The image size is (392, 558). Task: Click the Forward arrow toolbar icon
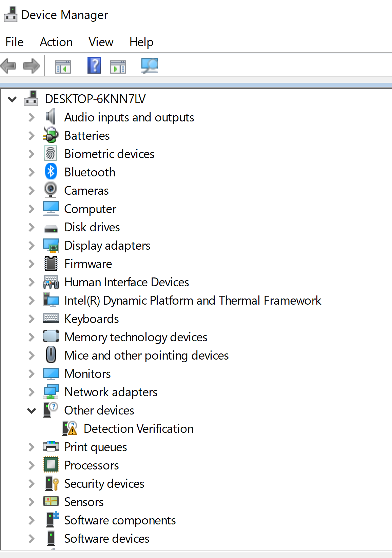pyautogui.click(x=31, y=66)
